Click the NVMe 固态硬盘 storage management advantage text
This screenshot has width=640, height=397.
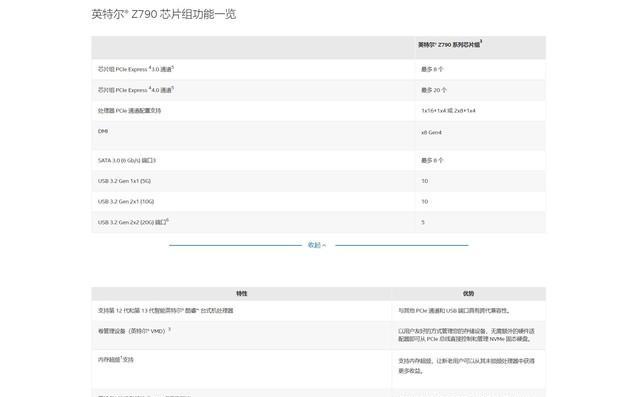click(466, 335)
